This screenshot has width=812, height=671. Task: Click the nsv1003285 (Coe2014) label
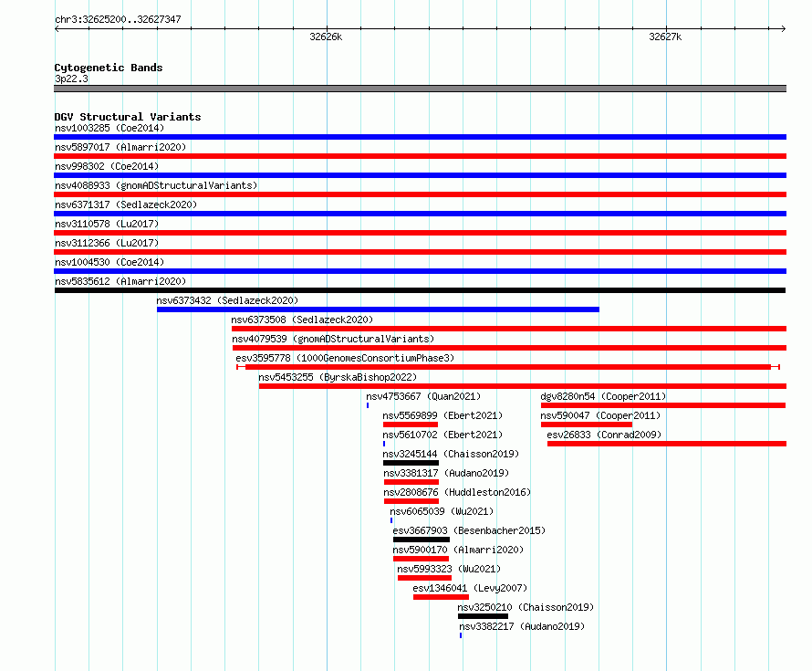pos(109,128)
